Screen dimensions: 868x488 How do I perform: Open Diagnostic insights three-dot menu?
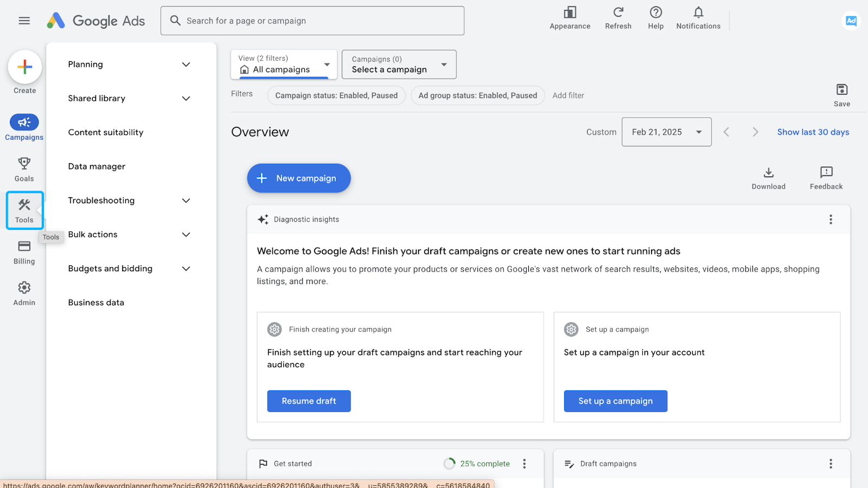pos(830,220)
